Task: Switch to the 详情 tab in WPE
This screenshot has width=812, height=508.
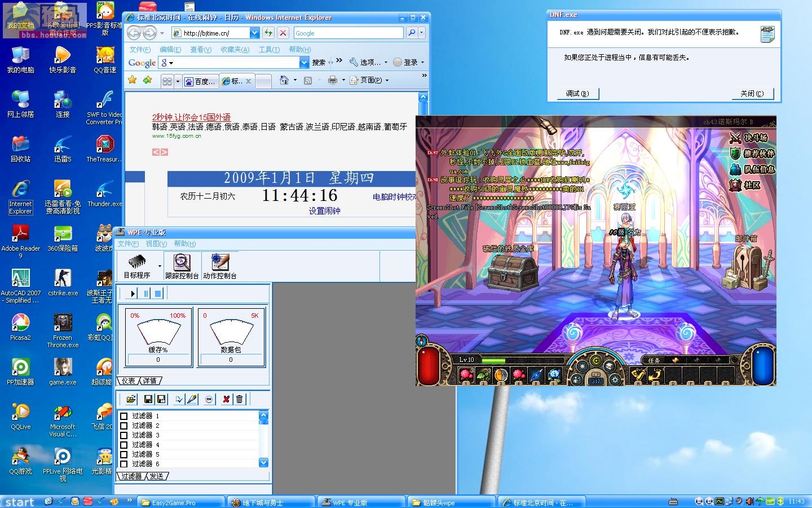Action: [x=150, y=381]
